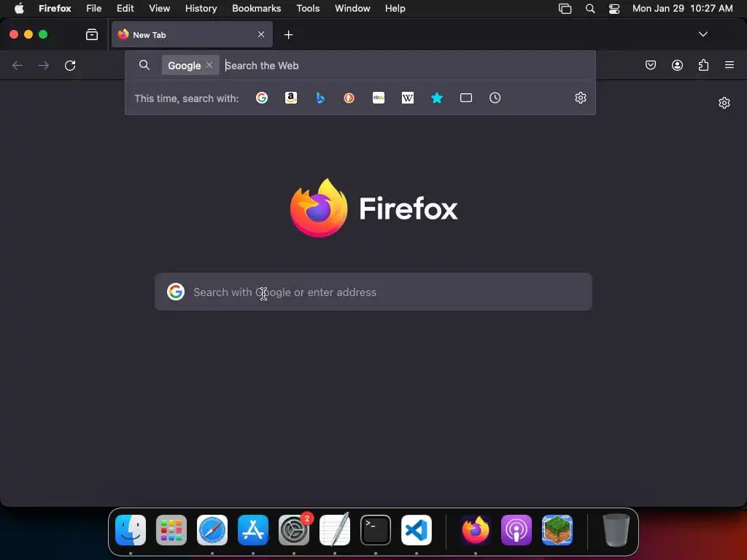Open the Firefox application menu in menu bar
The height and width of the screenshot is (560, 747).
[x=55, y=8]
